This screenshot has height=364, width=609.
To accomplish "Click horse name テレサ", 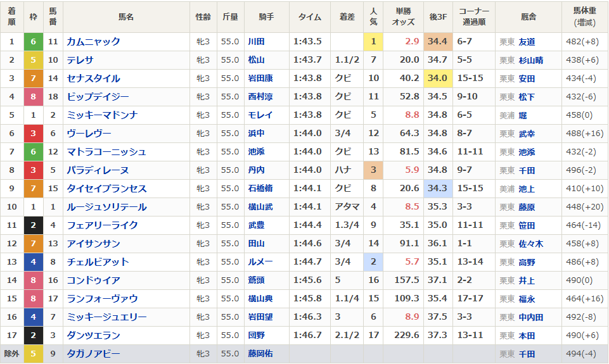I will coord(80,60).
